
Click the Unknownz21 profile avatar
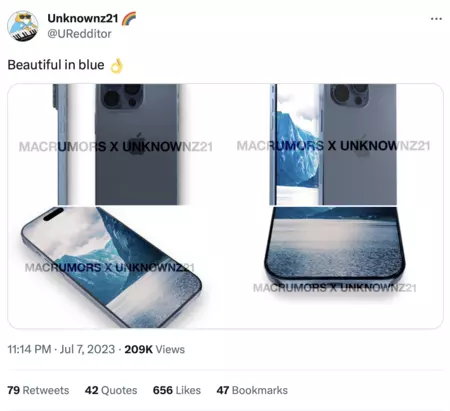(23, 26)
